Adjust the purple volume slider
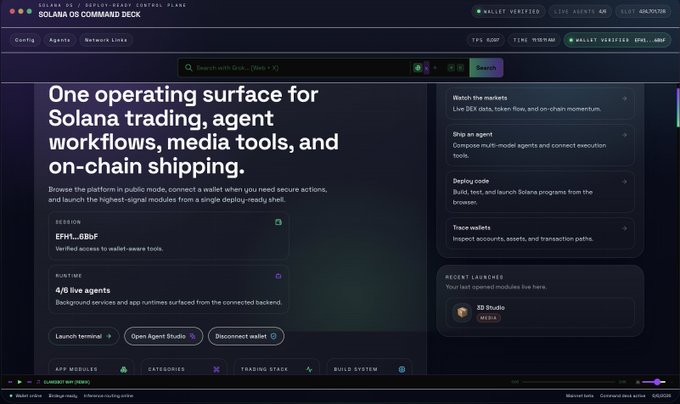 click(x=654, y=382)
